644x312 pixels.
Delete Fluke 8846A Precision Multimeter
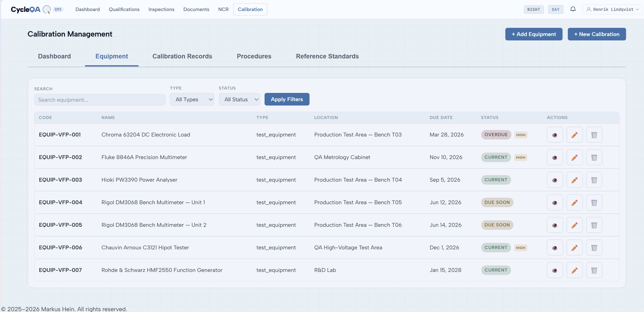coord(594,157)
